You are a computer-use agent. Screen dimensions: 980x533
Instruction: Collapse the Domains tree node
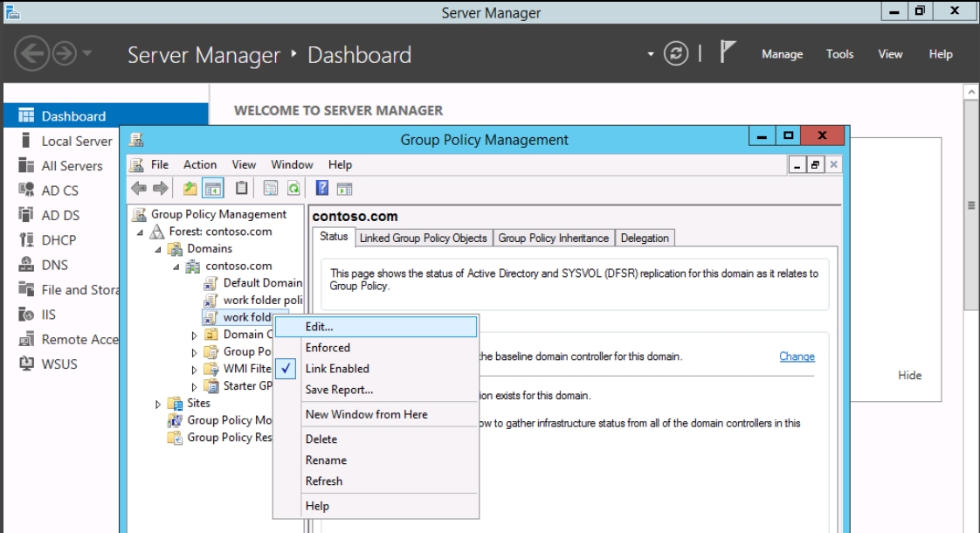(x=159, y=249)
